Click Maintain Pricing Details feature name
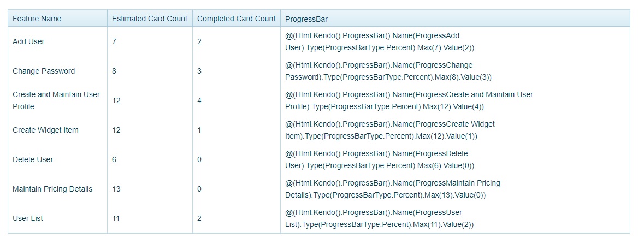The image size is (644, 245). pyautogui.click(x=52, y=189)
